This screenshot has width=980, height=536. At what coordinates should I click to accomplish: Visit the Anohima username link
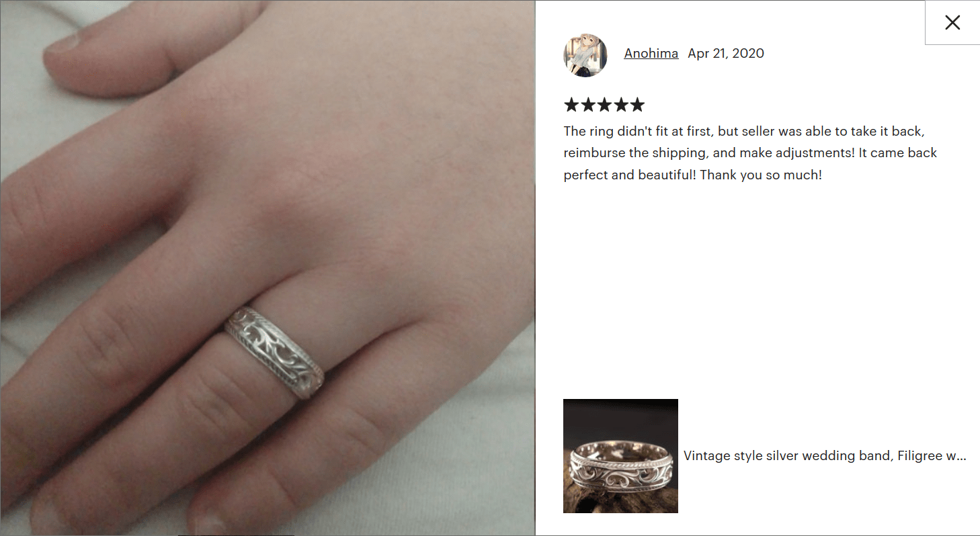pyautogui.click(x=651, y=54)
